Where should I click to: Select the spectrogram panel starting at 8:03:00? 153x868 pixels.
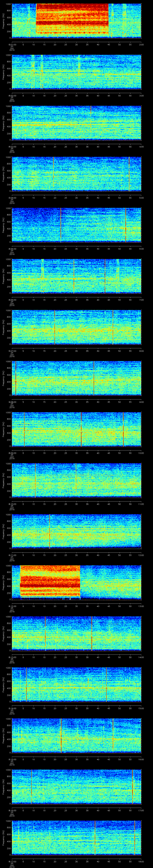pyautogui.click(x=76, y=123)
